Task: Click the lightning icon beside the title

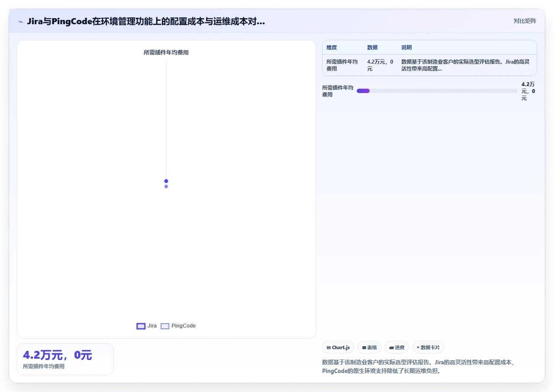Action: click(x=20, y=21)
